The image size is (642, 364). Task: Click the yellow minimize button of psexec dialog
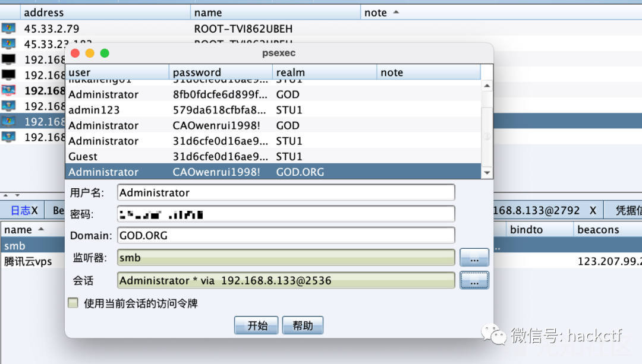coord(90,53)
